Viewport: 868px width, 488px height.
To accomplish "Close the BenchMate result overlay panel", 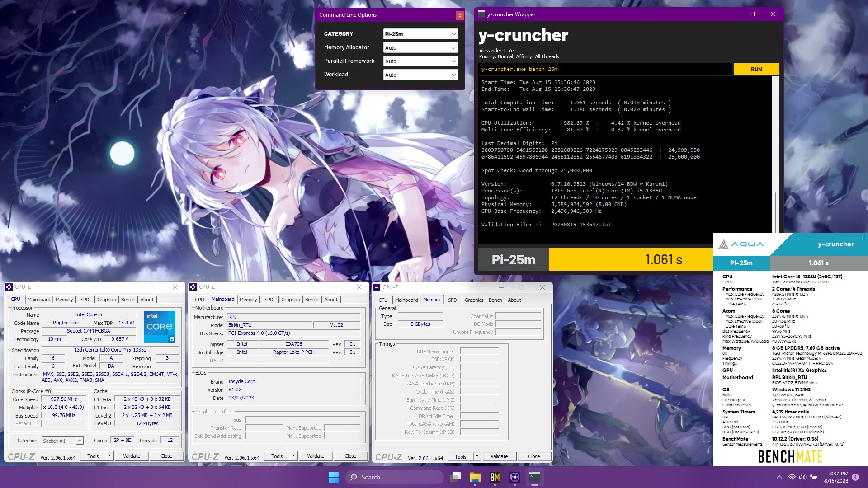I will point(863,237).
